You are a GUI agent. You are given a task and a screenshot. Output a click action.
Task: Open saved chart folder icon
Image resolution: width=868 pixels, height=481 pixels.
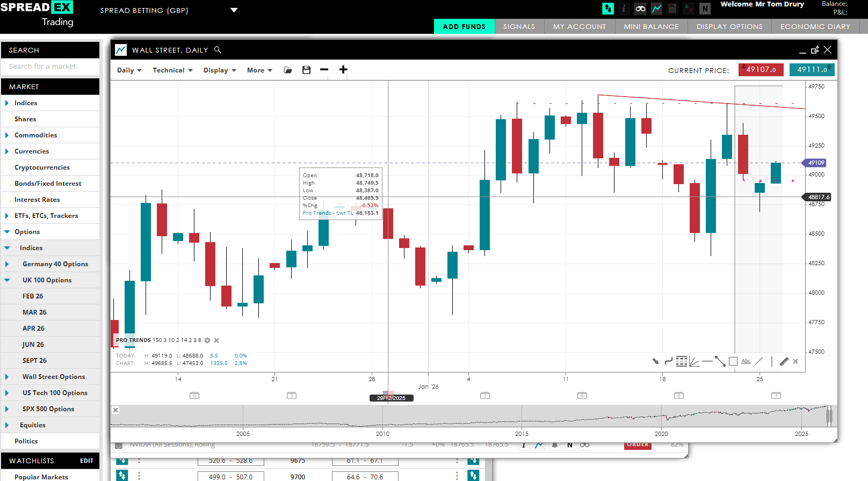pos(288,70)
